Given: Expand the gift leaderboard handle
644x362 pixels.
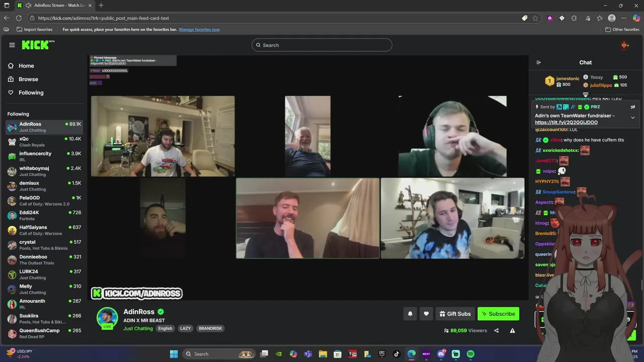Looking at the screenshot, I should coord(586,95).
